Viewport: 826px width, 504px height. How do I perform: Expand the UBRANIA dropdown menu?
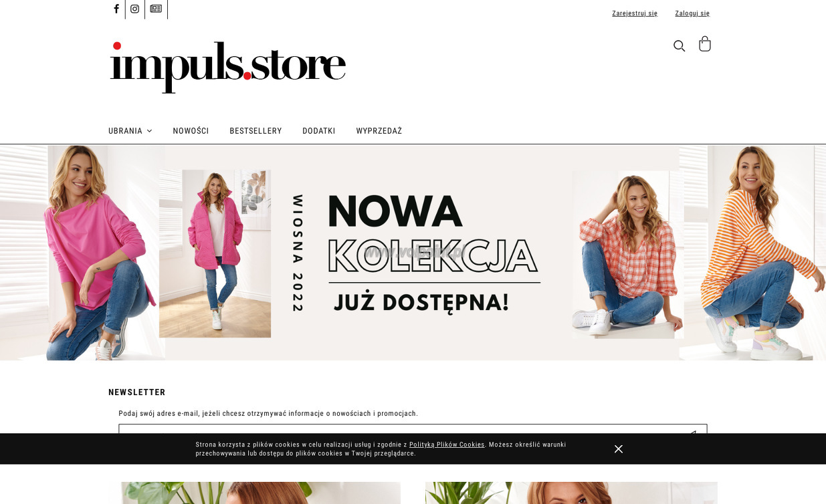[130, 131]
